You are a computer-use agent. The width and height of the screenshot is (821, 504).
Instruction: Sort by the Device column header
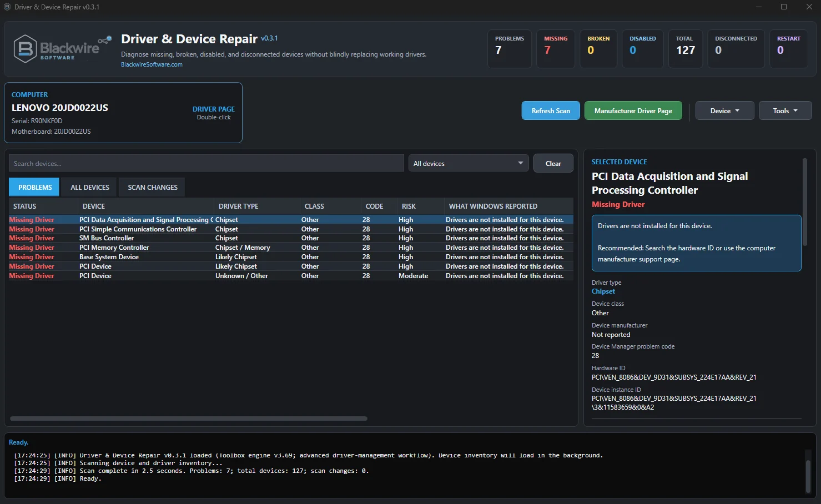pos(146,206)
